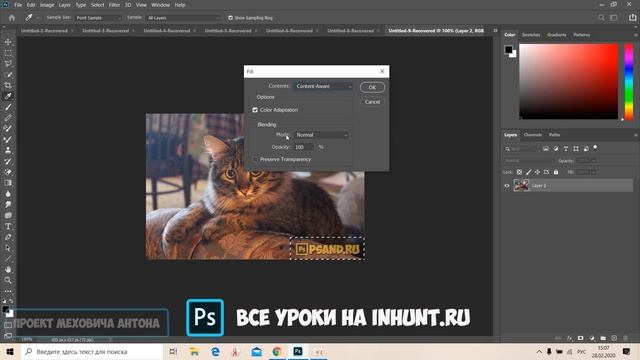The image size is (640, 360).
Task: Select the Crop tool
Action: point(8,85)
